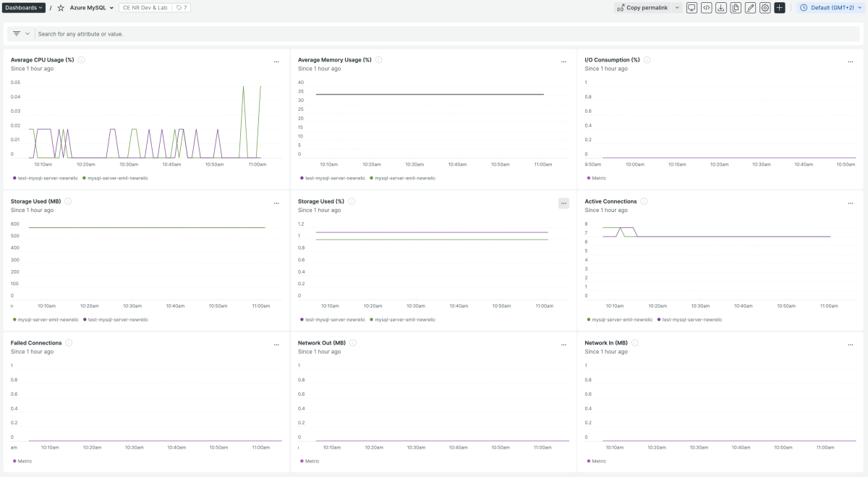Click the code brackets icon in toolbar
868x477 pixels.
point(707,8)
